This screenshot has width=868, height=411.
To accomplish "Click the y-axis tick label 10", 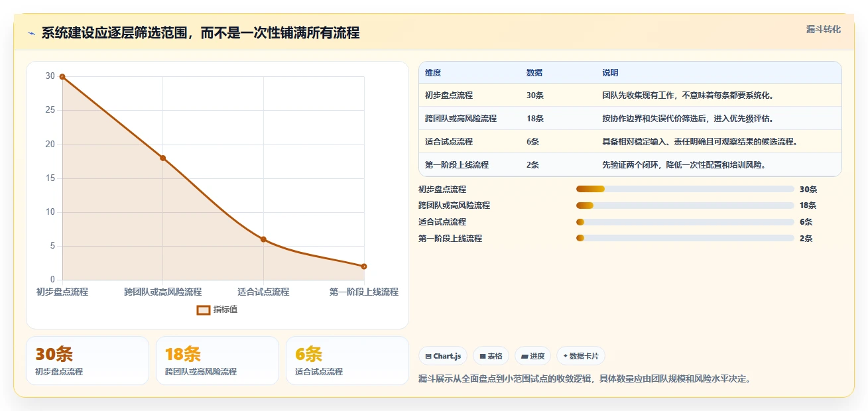I will click(x=50, y=212).
